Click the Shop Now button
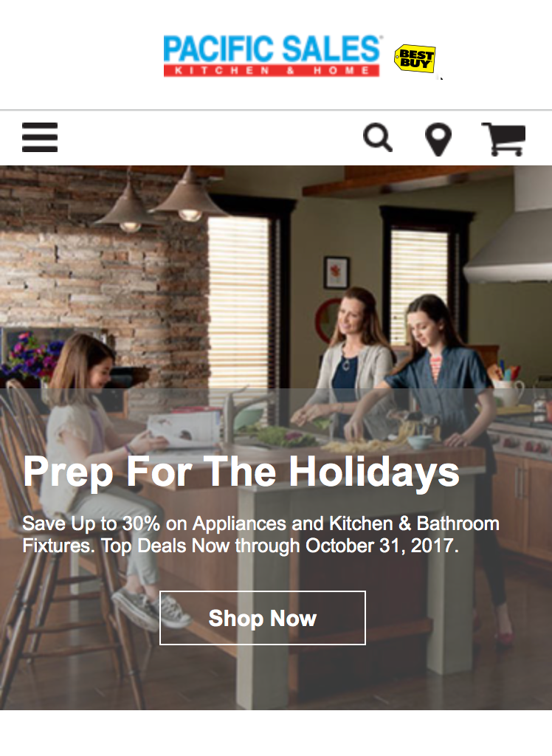 pyautogui.click(x=262, y=618)
